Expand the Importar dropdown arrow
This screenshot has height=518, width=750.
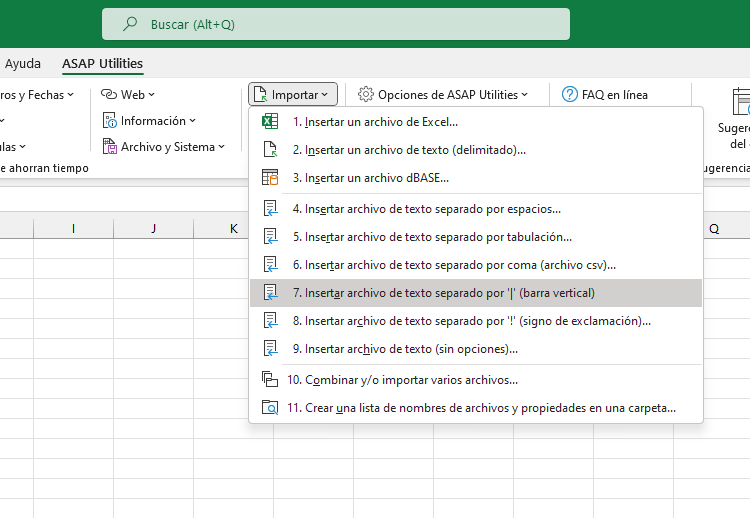325,95
